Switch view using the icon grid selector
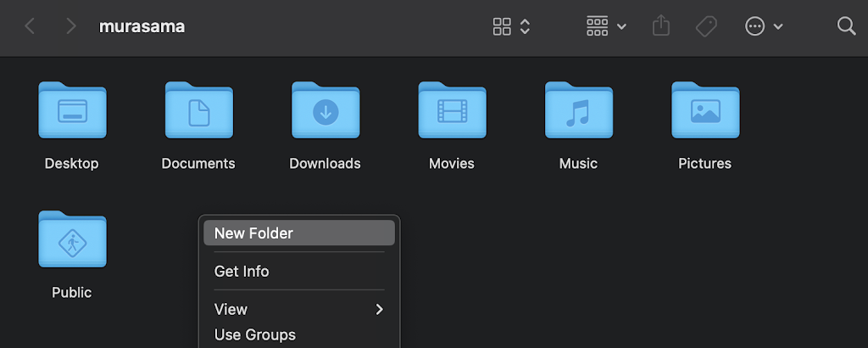 click(x=512, y=26)
